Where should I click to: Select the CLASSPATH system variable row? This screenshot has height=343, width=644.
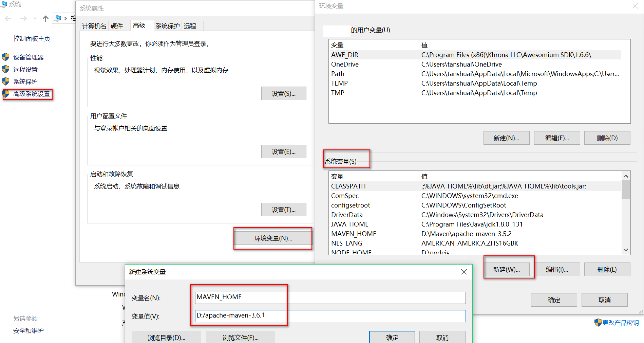[475, 186]
